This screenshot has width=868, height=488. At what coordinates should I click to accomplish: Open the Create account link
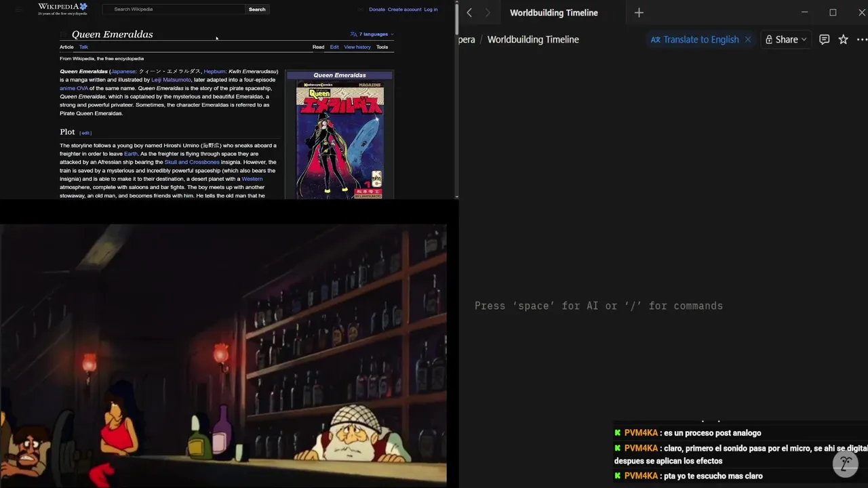[404, 9]
